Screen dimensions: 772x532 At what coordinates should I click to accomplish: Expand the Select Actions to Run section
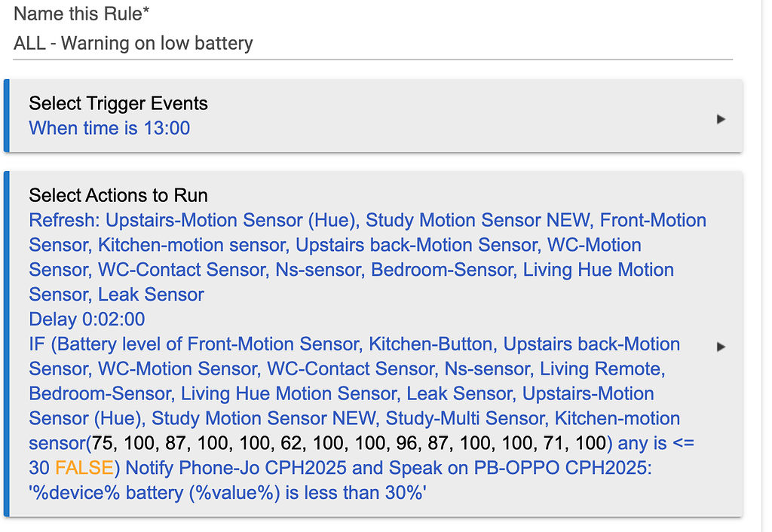click(x=721, y=346)
